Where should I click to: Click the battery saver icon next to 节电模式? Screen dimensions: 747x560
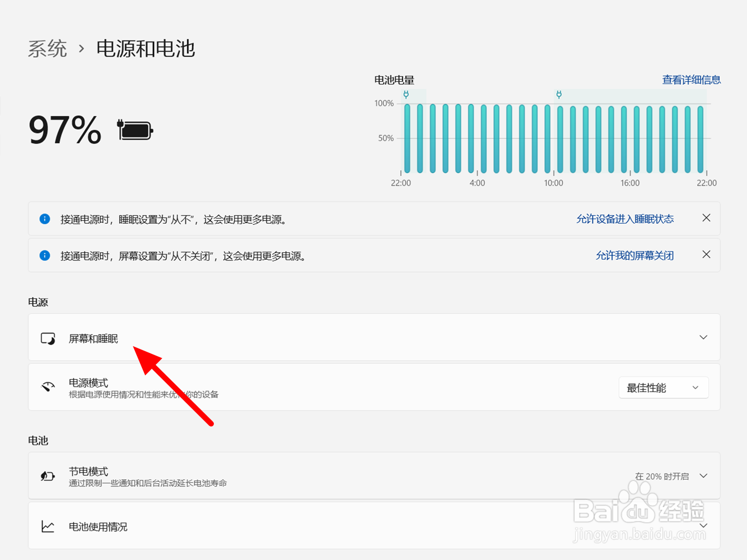pyautogui.click(x=48, y=475)
